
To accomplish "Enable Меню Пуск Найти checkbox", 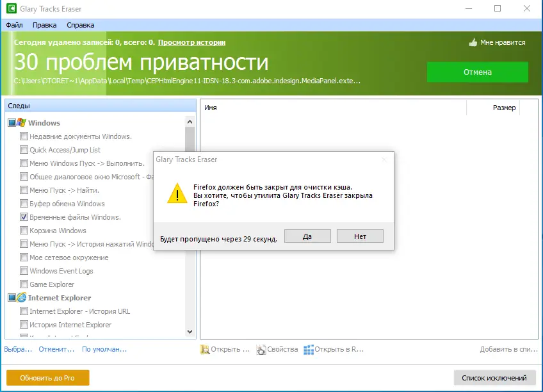I will click(24, 190).
